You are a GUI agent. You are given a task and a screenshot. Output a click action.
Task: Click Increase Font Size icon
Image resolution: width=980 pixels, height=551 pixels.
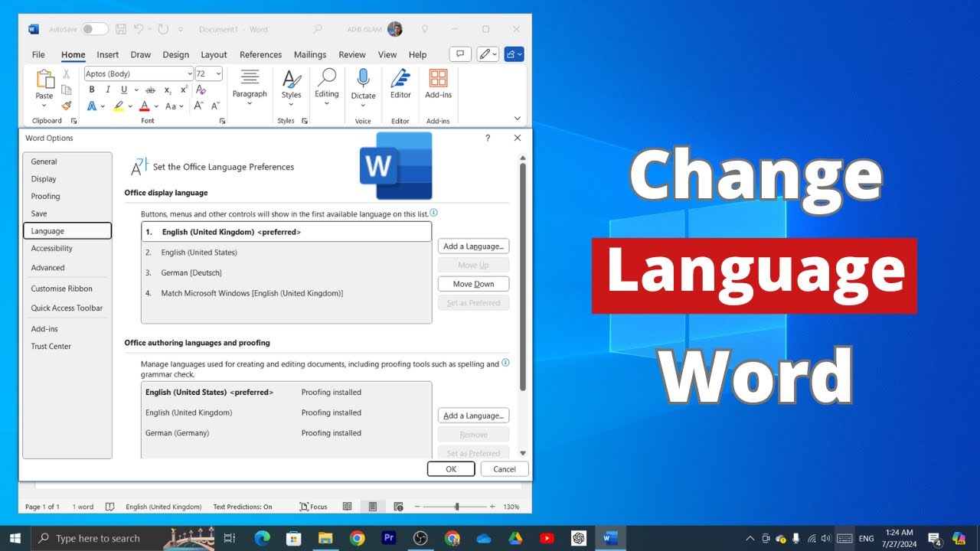pyautogui.click(x=198, y=106)
